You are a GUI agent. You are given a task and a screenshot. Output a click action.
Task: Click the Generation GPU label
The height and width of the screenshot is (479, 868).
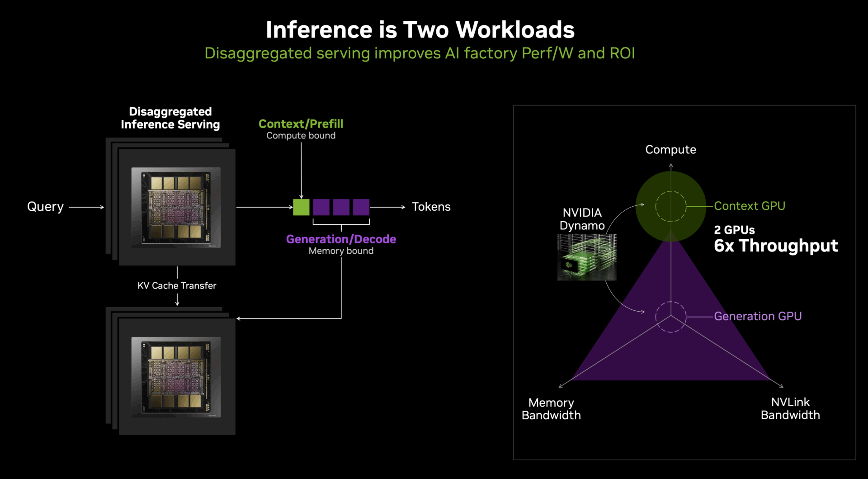(757, 316)
